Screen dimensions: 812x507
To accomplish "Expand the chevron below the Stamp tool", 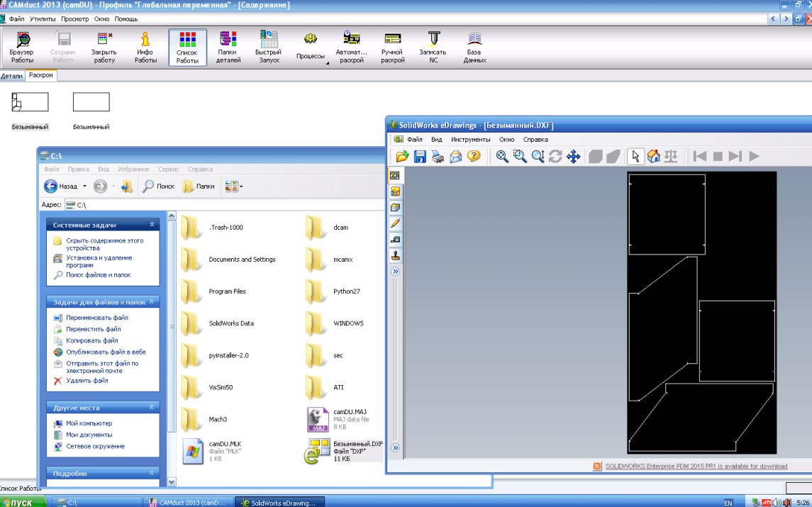I will pos(395,272).
